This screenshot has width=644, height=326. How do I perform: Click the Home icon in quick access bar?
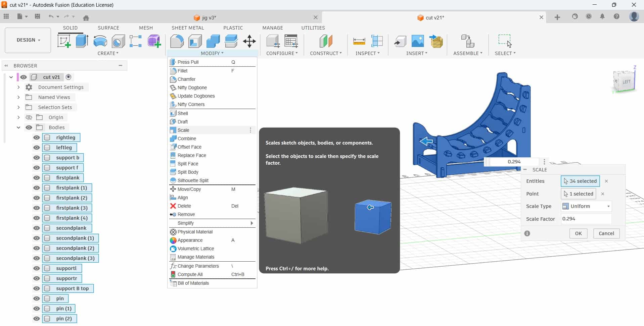coord(86,18)
